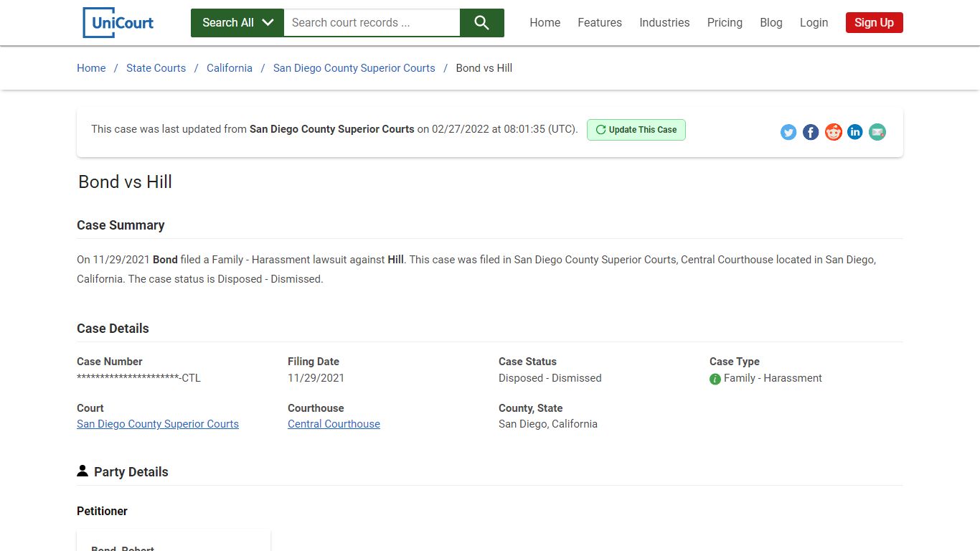The image size is (980, 551).
Task: Open the UniCourt logo homepage
Action: tap(118, 22)
